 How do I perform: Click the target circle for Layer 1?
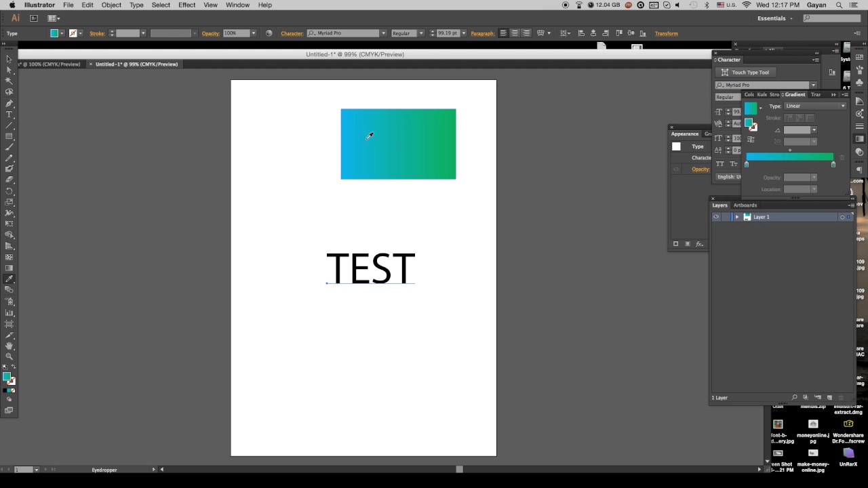(x=842, y=217)
